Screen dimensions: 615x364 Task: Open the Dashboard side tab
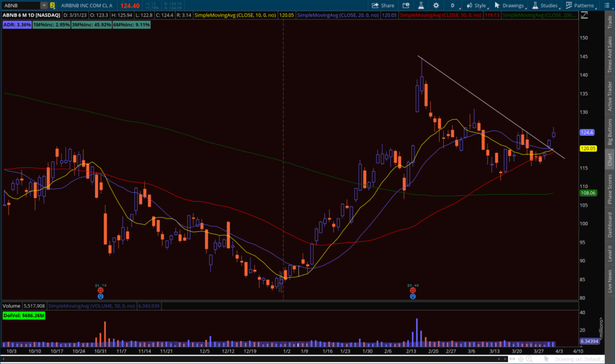tap(610, 225)
